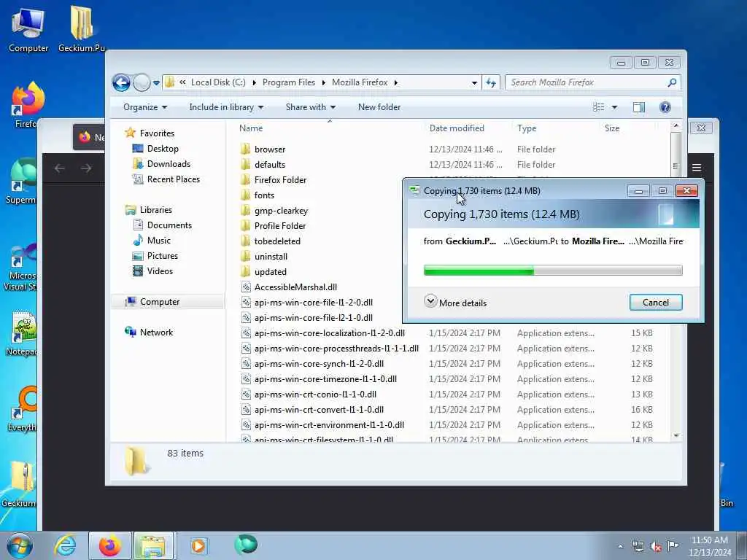Click the Help question mark icon

click(665, 107)
